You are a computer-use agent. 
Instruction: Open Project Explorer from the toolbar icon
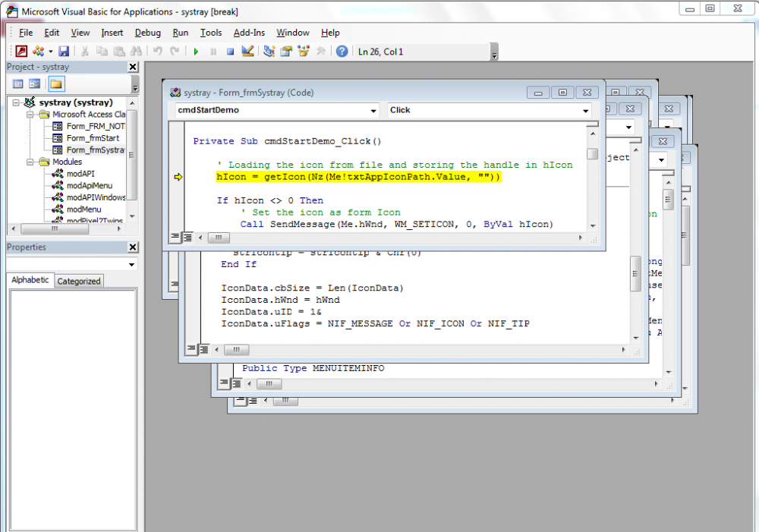point(269,52)
